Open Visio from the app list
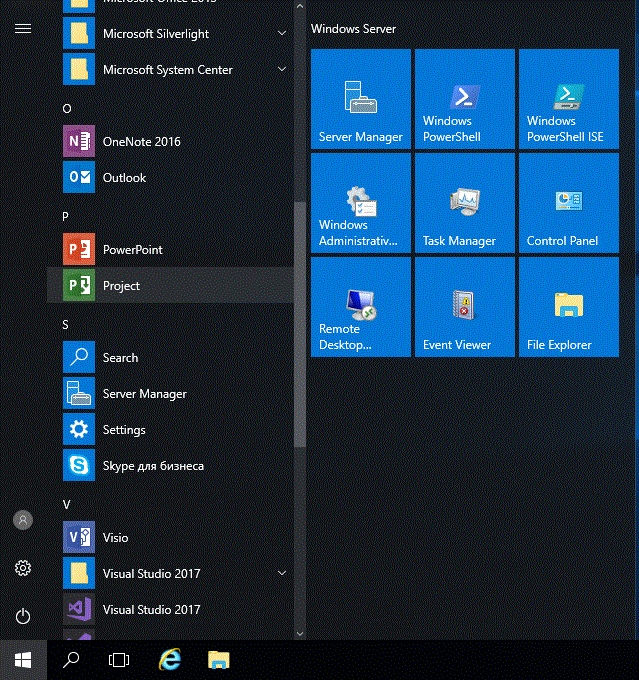 tap(170, 537)
